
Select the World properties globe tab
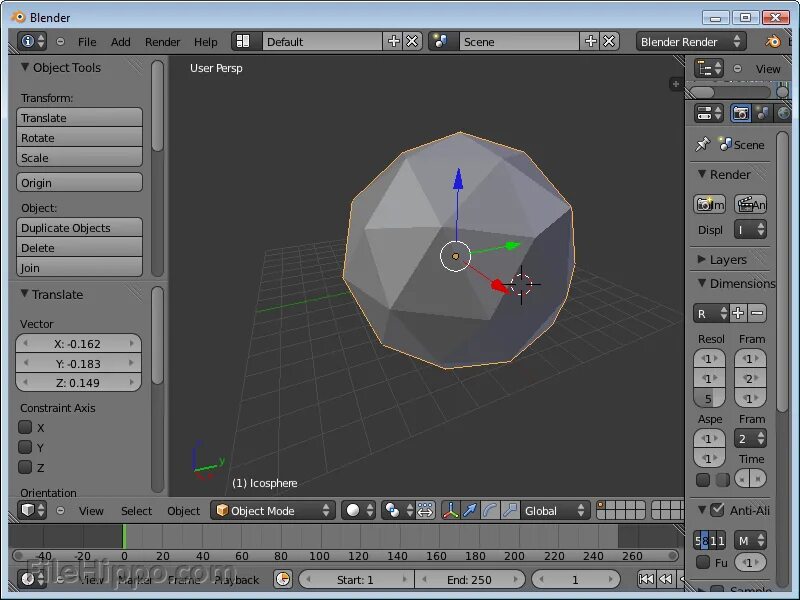[x=783, y=113]
